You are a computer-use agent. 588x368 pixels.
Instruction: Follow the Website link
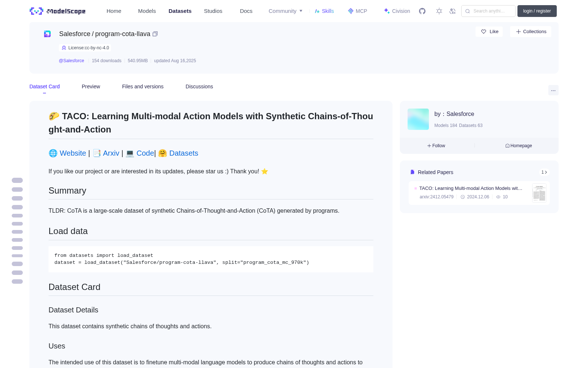point(73,153)
